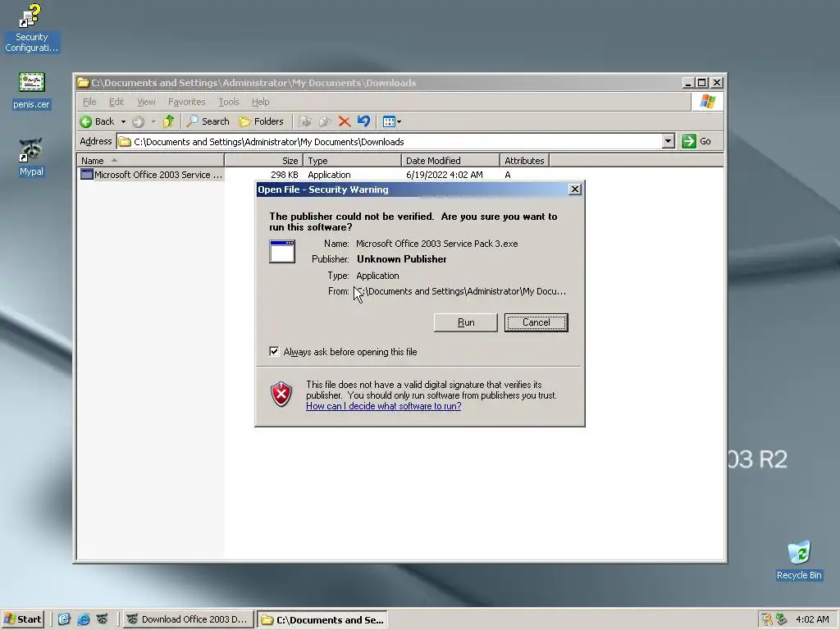Go up one folder level
Screen dimensions: 840x630
coord(169,121)
